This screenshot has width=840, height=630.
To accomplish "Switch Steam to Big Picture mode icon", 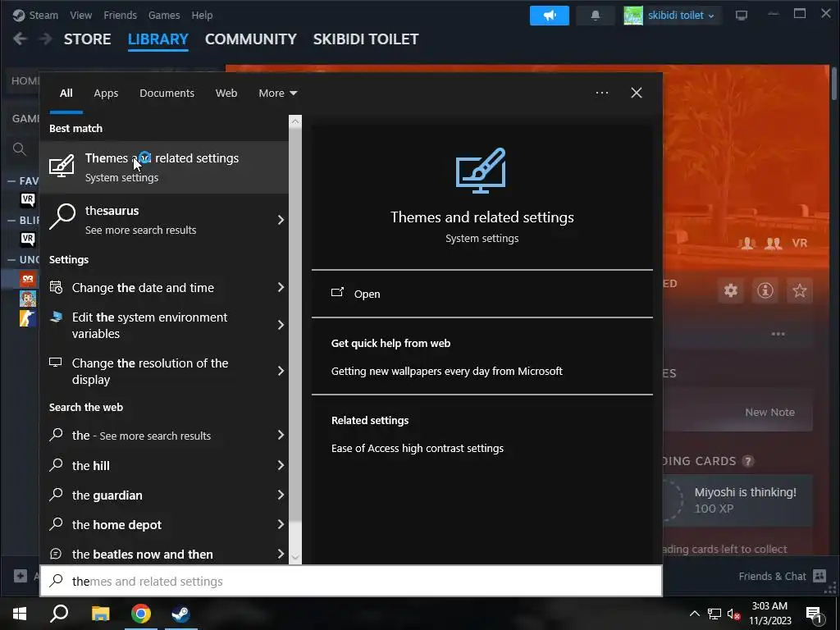I will [742, 16].
